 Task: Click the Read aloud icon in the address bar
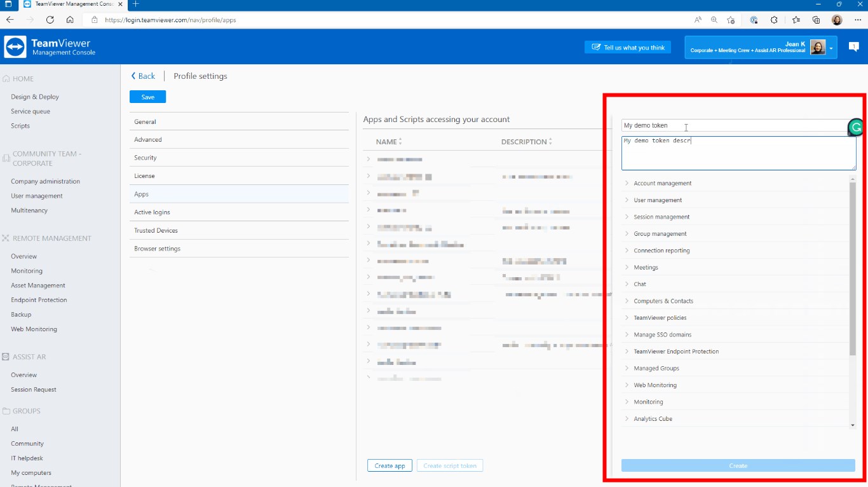pos(698,20)
